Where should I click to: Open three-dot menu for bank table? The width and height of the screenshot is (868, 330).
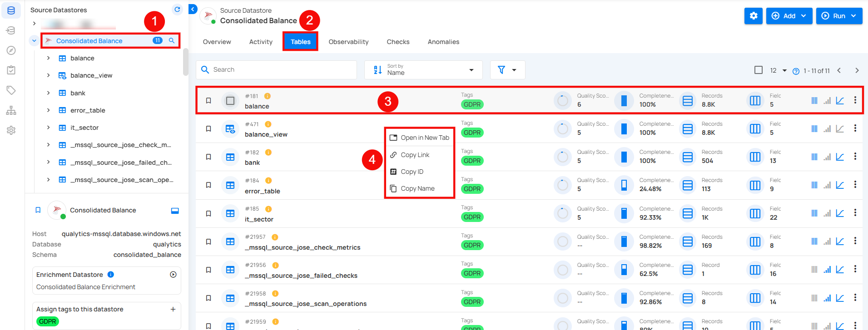(855, 156)
